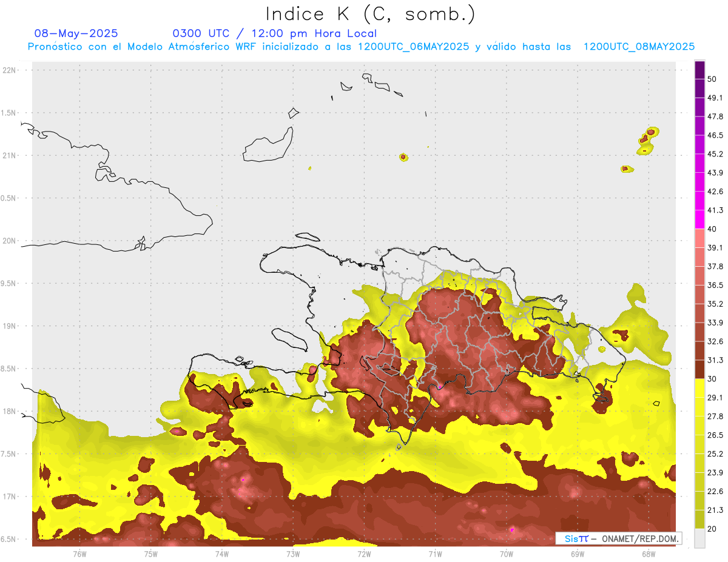Image resolution: width=728 pixels, height=562 pixels.
Task: Click the "35.2" value on the color scale
Action: point(715,304)
